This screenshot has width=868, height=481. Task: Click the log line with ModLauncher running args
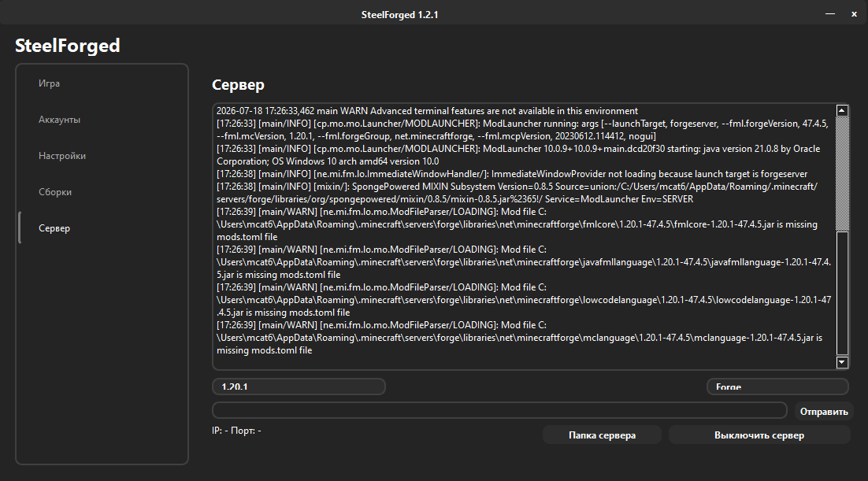(x=522, y=130)
